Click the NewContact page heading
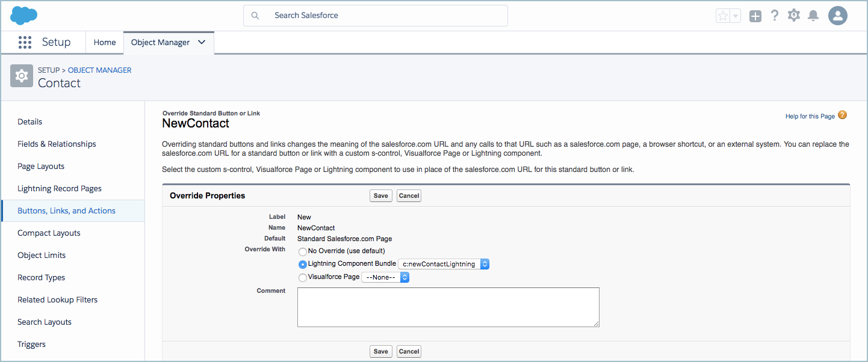 coord(196,123)
